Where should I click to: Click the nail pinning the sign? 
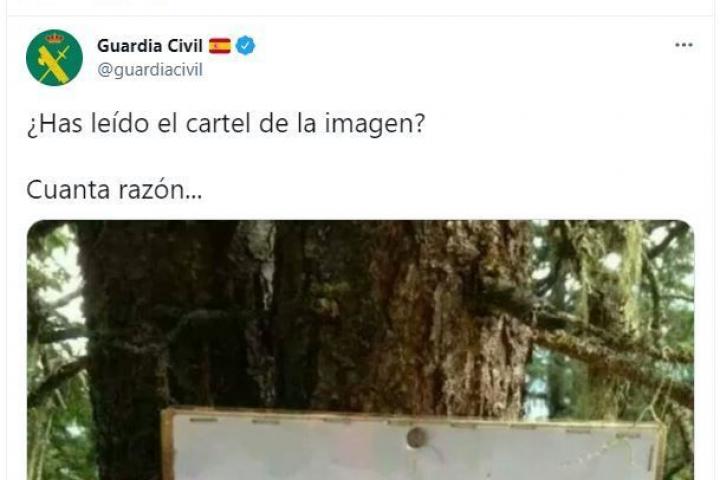click(416, 438)
